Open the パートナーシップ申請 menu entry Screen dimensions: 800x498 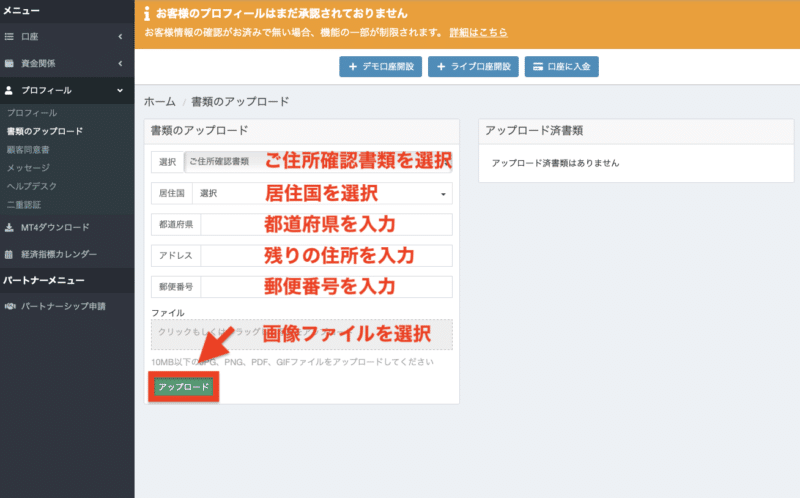point(67,306)
